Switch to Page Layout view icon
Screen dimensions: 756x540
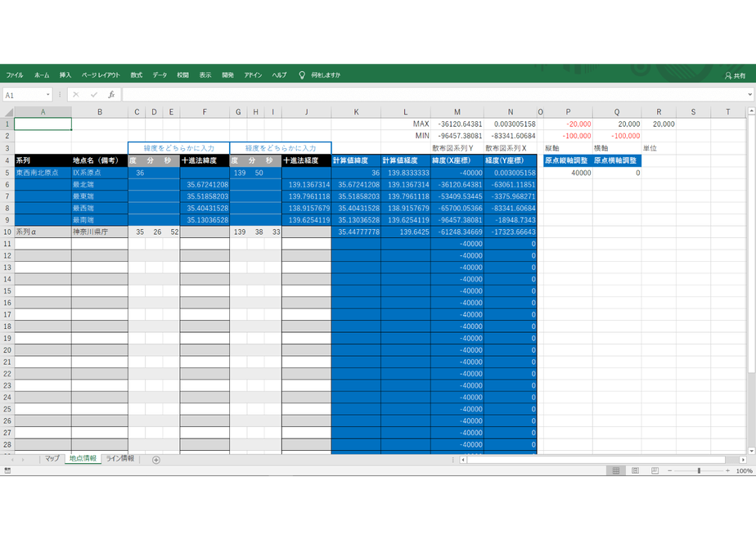[x=636, y=470]
